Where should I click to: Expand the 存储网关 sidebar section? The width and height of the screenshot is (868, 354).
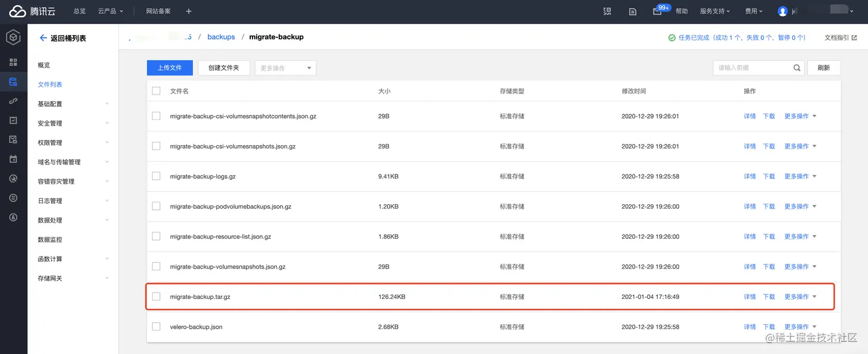[73, 278]
